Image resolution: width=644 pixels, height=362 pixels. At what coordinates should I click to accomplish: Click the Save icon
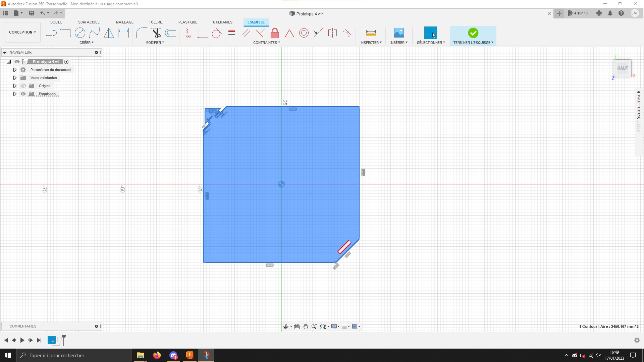pos(32,13)
